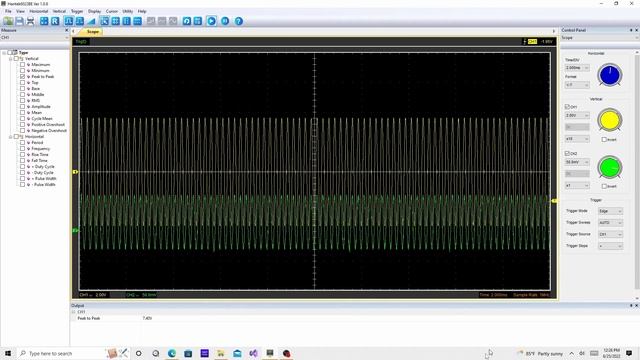The height and width of the screenshot is (360, 640).
Task: Click the Run play button in toolbar
Action: click(x=211, y=21)
